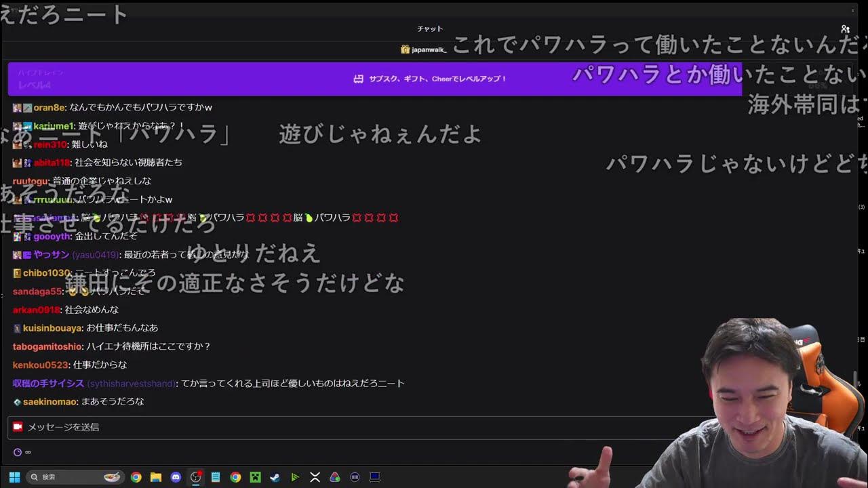The height and width of the screenshot is (488, 868).
Task: Click username arkan0918 in chat
Action: (x=36, y=310)
